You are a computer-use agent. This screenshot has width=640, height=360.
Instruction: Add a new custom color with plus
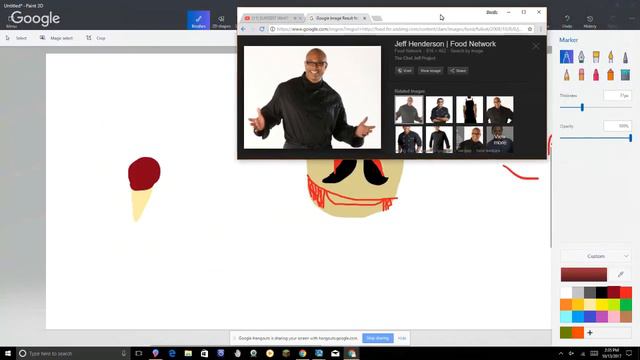(x=590, y=333)
